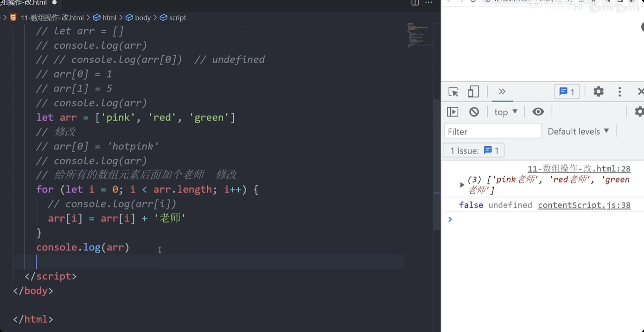Close the DevTools panel with X
The image size is (644, 332).
[x=640, y=91]
